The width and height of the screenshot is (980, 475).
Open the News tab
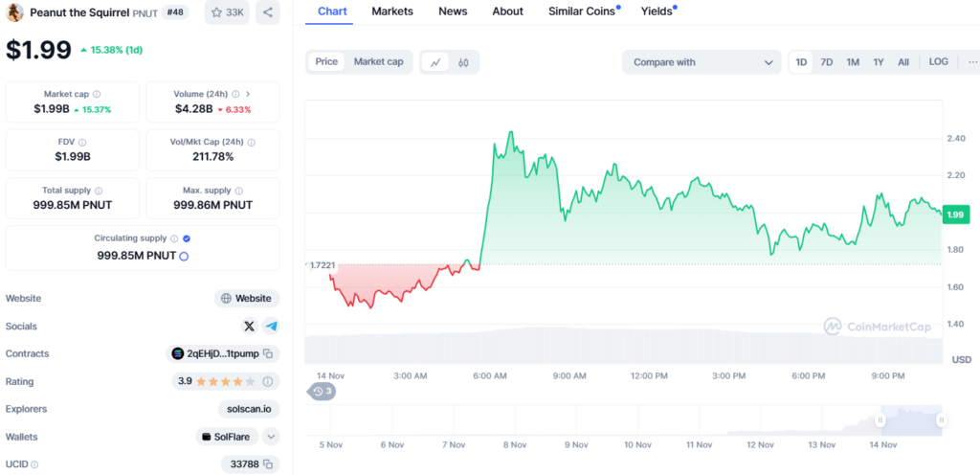[x=453, y=11]
